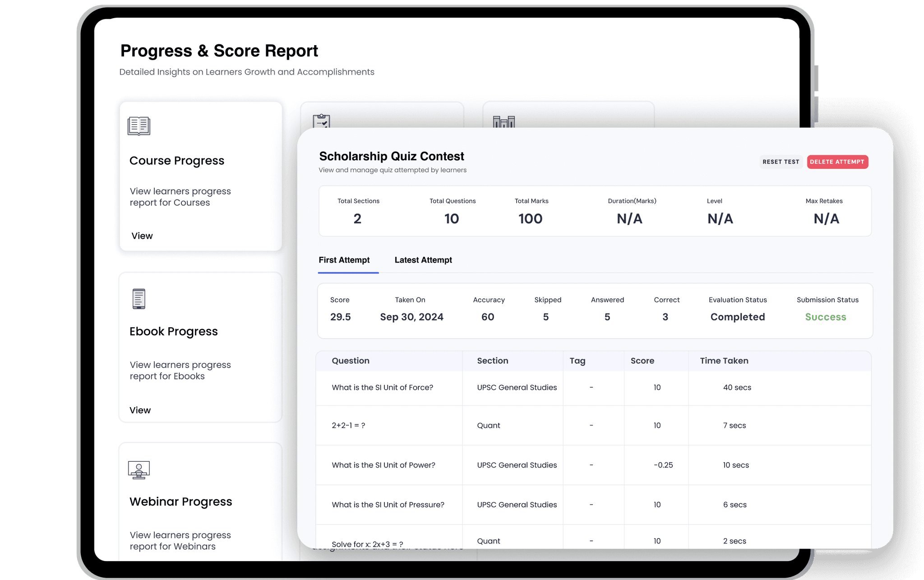Switch to the Latest Attempt tab
This screenshot has height=580, width=924.
click(x=423, y=260)
